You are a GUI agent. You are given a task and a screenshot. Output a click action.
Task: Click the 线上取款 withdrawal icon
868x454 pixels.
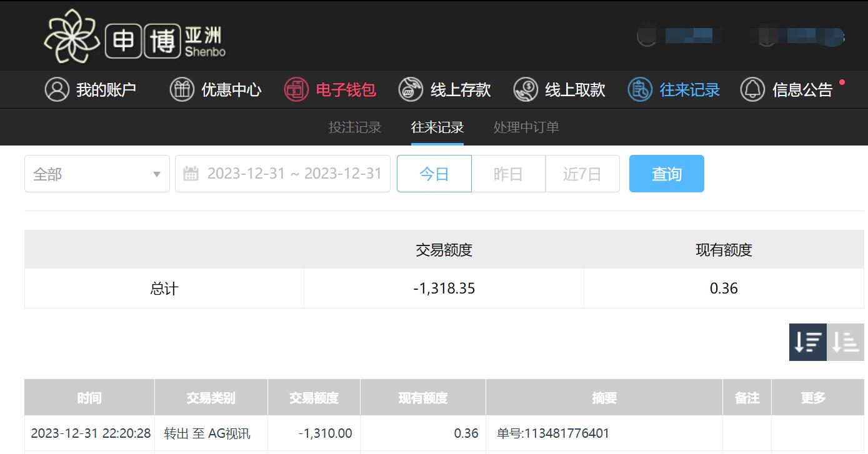point(526,89)
